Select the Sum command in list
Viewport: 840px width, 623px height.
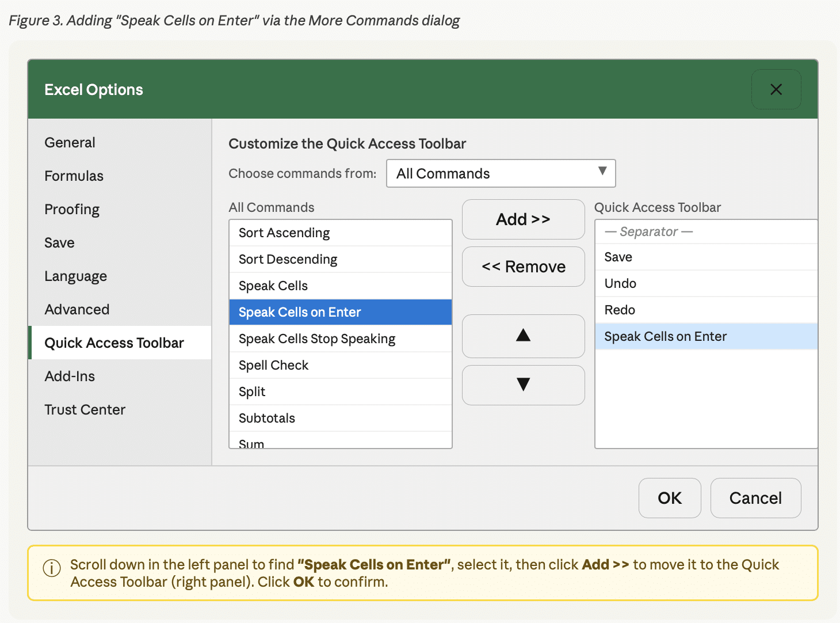[x=341, y=440]
